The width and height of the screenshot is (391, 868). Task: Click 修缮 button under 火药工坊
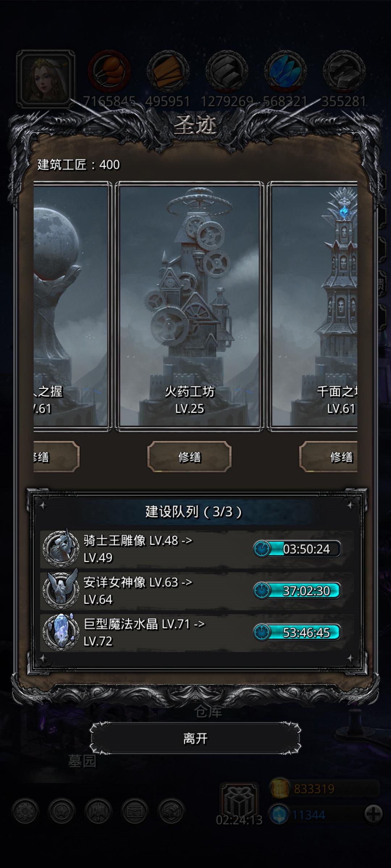(189, 457)
